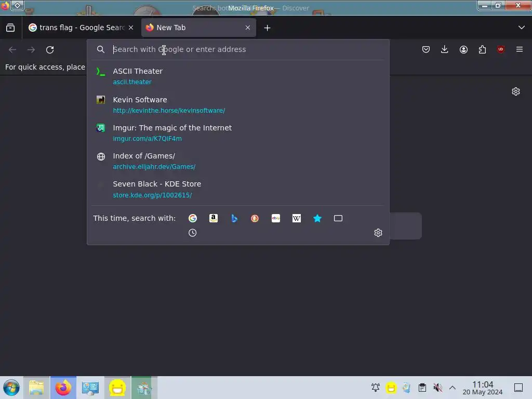Switch to trans flag Google Search tab

[x=81, y=28]
